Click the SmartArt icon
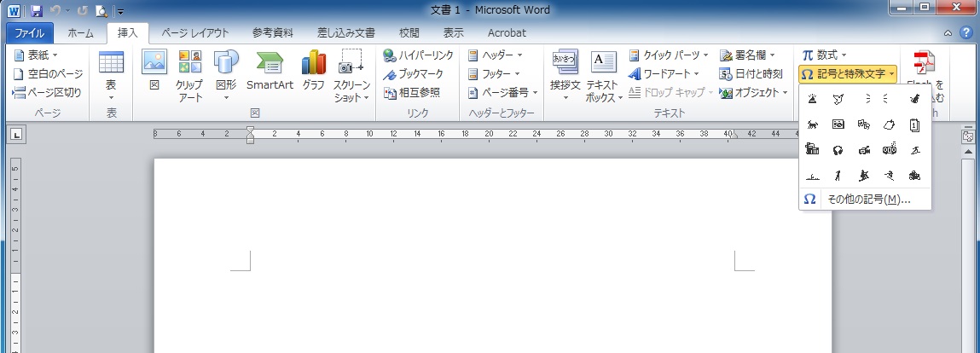Image resolution: width=980 pixels, height=353 pixels. click(x=270, y=71)
